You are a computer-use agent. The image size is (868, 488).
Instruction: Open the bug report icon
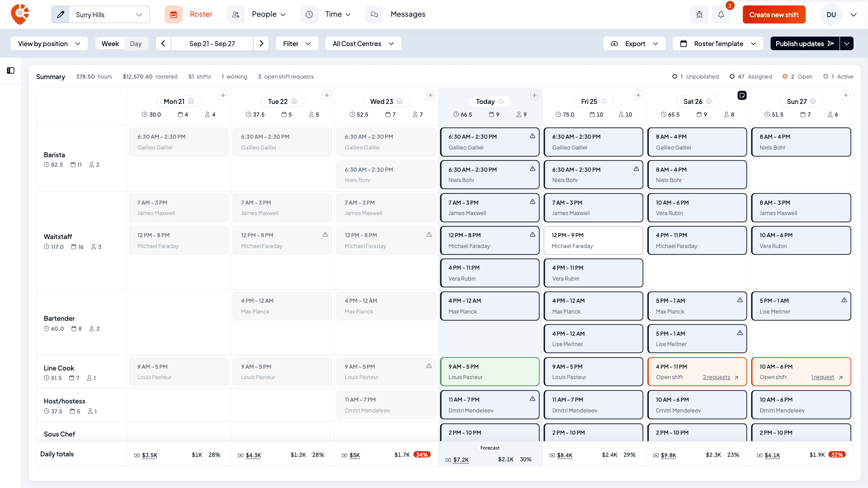point(699,14)
